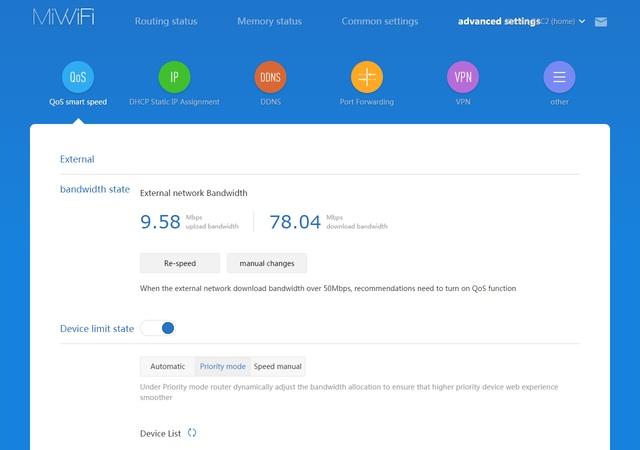640x450 pixels.
Task: Refresh the Device List
Action: pyautogui.click(x=192, y=433)
